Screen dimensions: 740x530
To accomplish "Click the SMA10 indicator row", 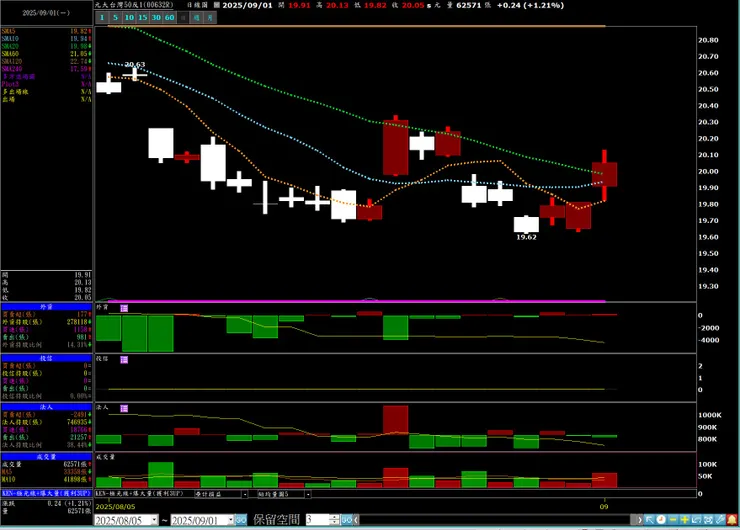I will point(46,39).
